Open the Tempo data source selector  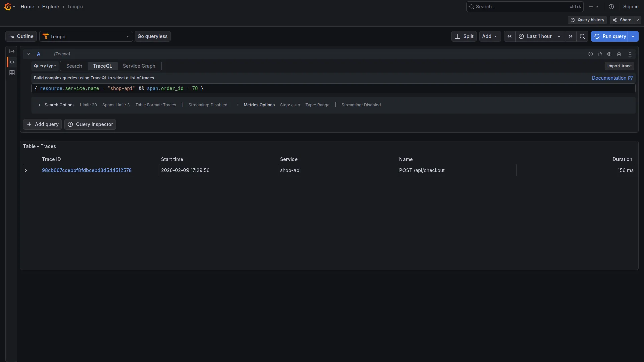coord(86,36)
